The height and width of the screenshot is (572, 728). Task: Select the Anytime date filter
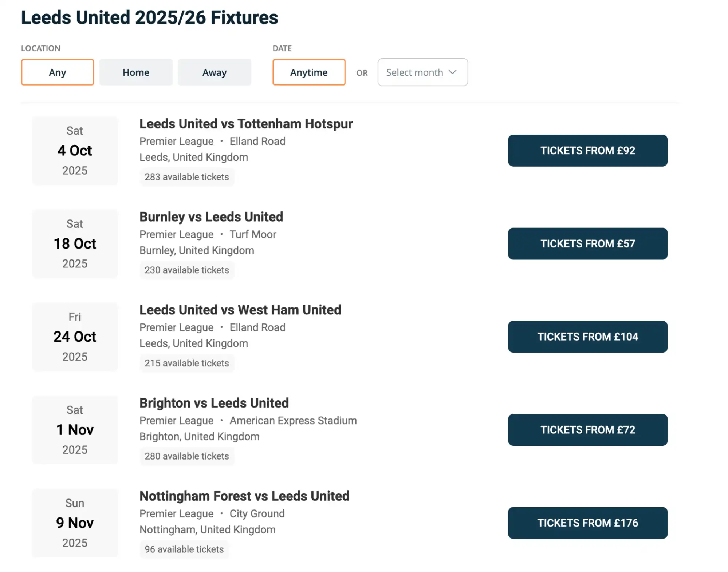coord(308,72)
